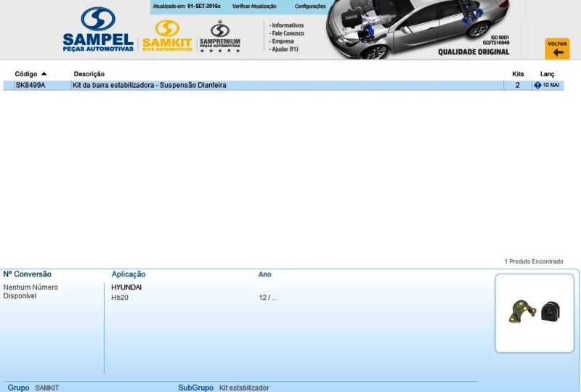
Task: Select the Hb20 application entry
Action: point(119,298)
